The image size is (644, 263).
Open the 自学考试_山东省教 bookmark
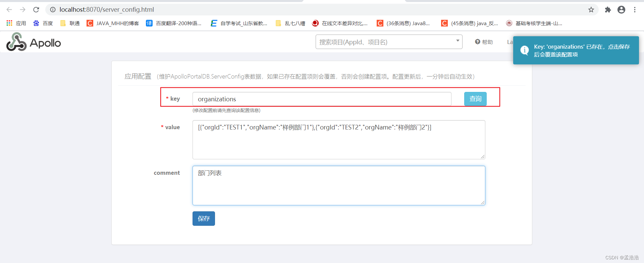coord(239,23)
